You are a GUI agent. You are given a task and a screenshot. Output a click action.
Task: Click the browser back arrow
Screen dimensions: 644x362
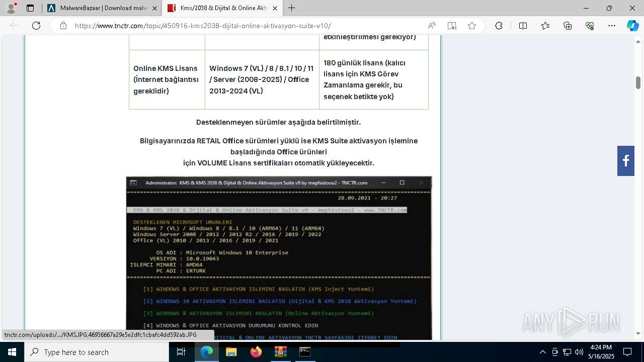pos(14,26)
